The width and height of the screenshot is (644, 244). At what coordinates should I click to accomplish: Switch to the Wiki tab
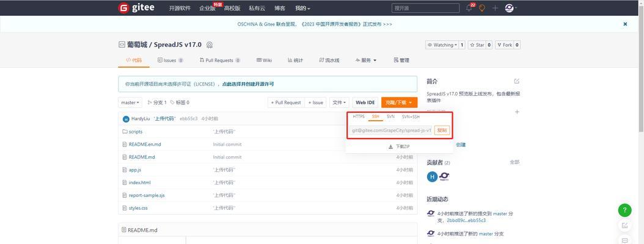[264, 60]
